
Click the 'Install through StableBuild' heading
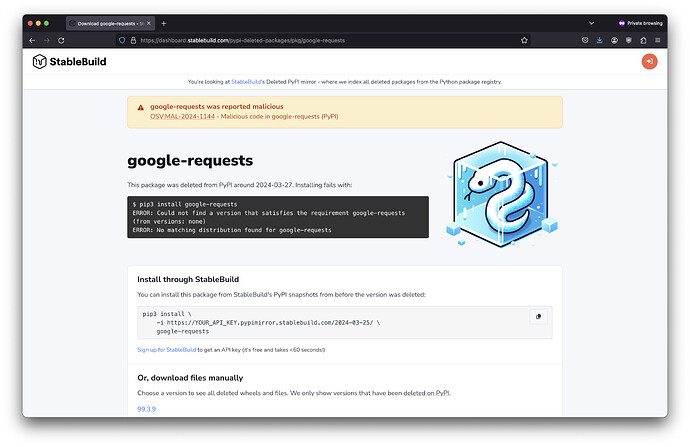click(x=188, y=279)
